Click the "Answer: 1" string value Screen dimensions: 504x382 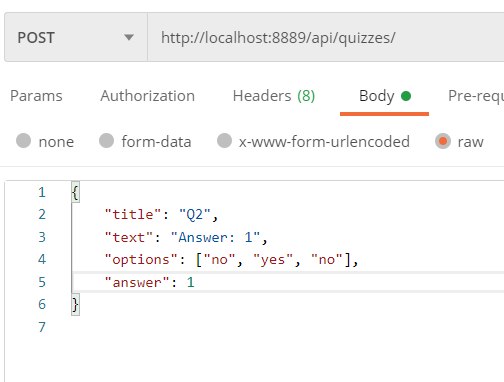click(x=215, y=237)
